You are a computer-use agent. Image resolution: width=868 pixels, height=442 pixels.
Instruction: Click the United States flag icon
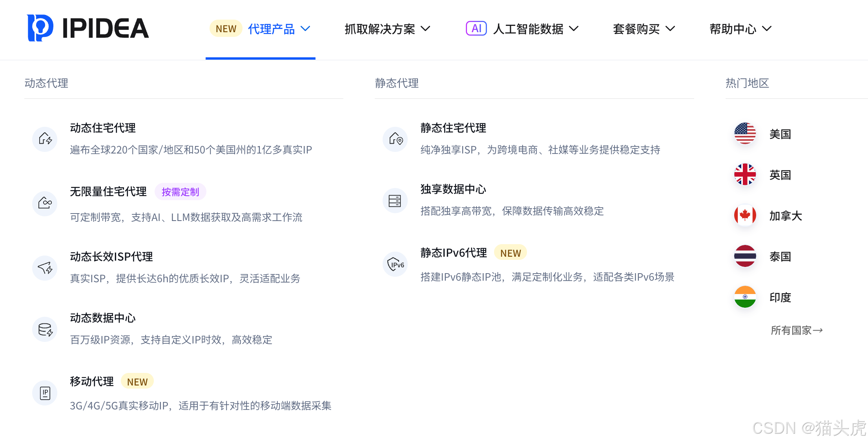click(744, 134)
